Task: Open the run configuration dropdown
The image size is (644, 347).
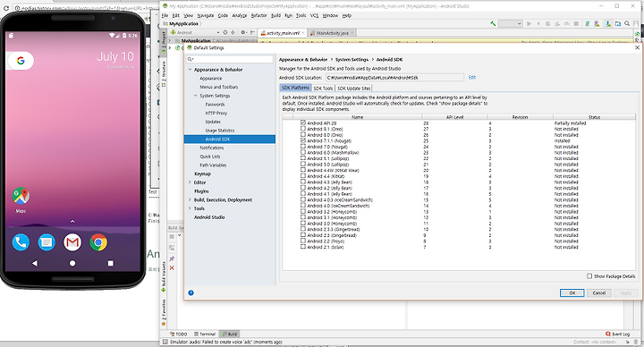Action: pos(511,24)
